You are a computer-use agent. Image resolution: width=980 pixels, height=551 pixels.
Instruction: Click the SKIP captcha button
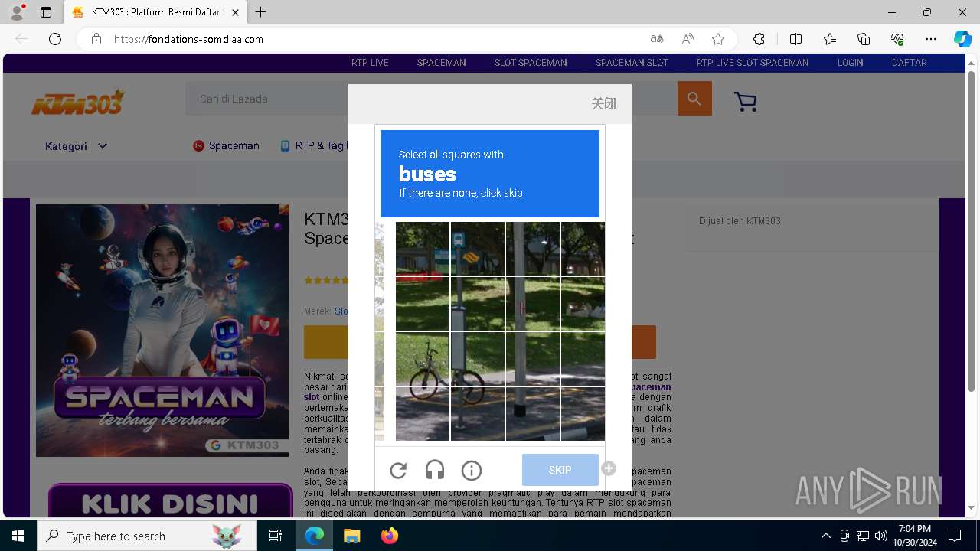(560, 470)
